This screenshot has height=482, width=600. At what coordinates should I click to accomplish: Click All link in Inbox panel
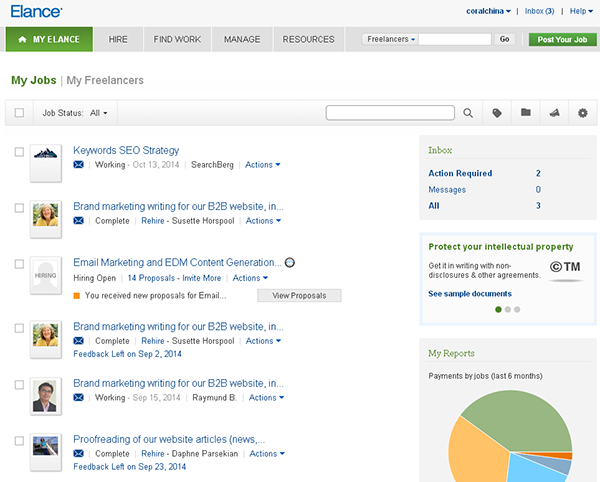(434, 205)
